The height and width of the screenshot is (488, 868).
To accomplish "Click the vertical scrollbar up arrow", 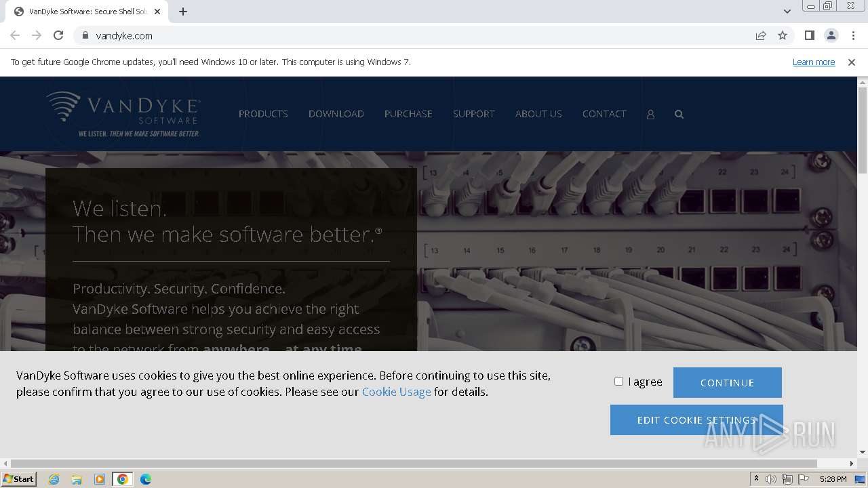I will point(863,82).
